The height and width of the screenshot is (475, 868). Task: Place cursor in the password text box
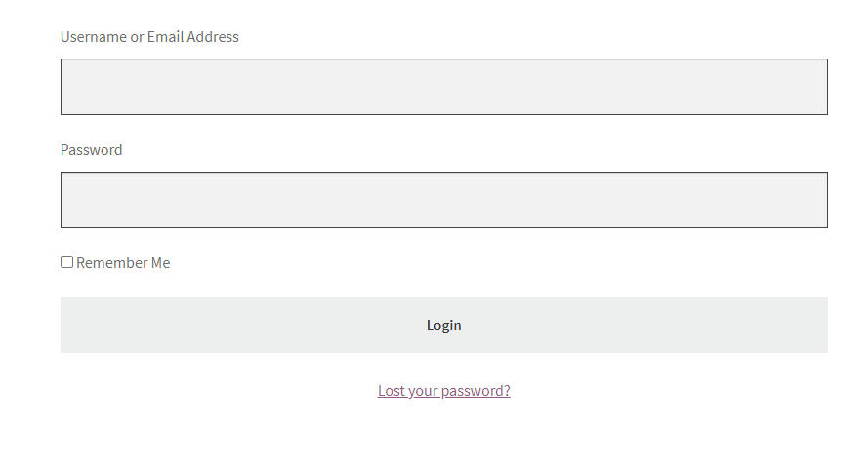coord(444,200)
